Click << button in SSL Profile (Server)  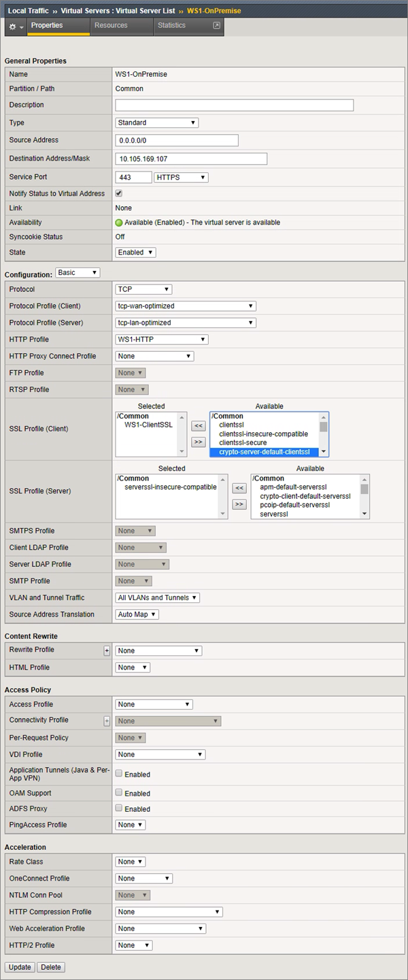239,488
